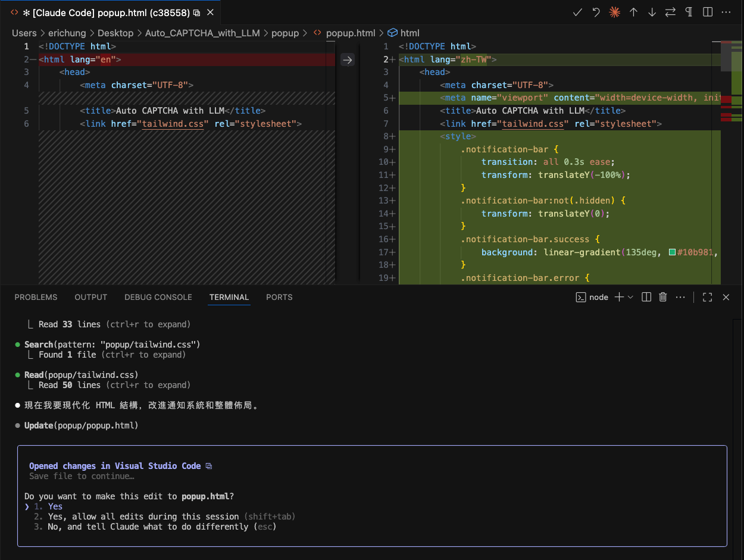
Task: Toggle maximized terminal panel size
Action: (708, 297)
